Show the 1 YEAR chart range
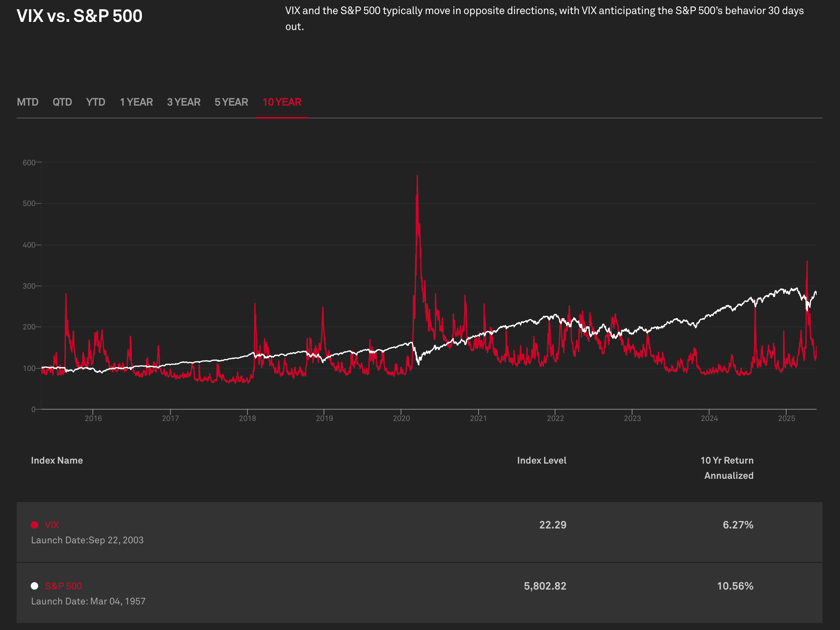Image resolution: width=840 pixels, height=630 pixels. coord(136,102)
